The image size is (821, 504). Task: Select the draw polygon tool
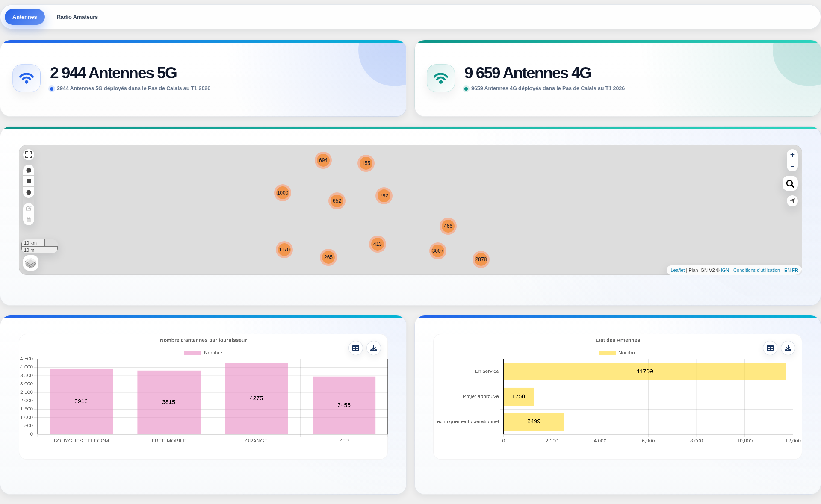pos(29,170)
